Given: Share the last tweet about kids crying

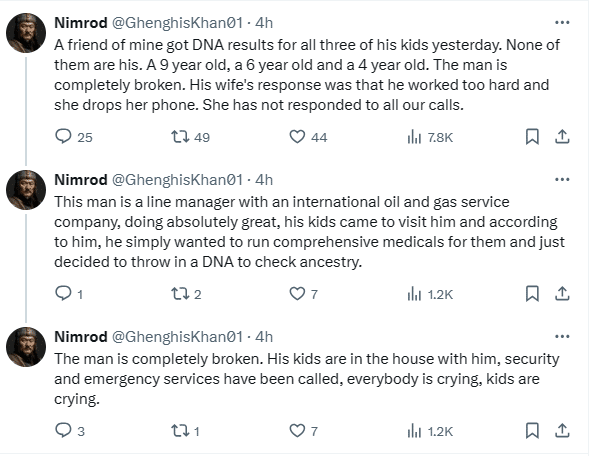Looking at the screenshot, I should (x=562, y=431).
